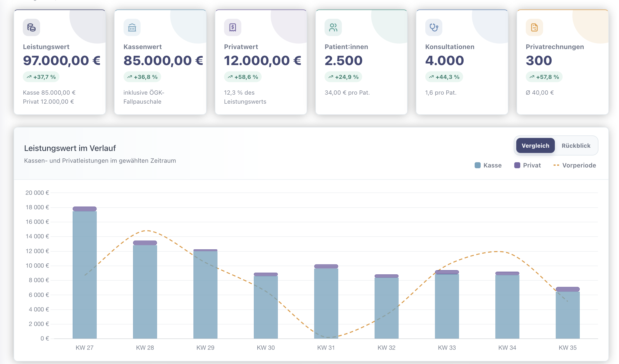Click the '34,00 € pro Pat.' text
Viewport: 619px width, 364px height.
click(347, 93)
